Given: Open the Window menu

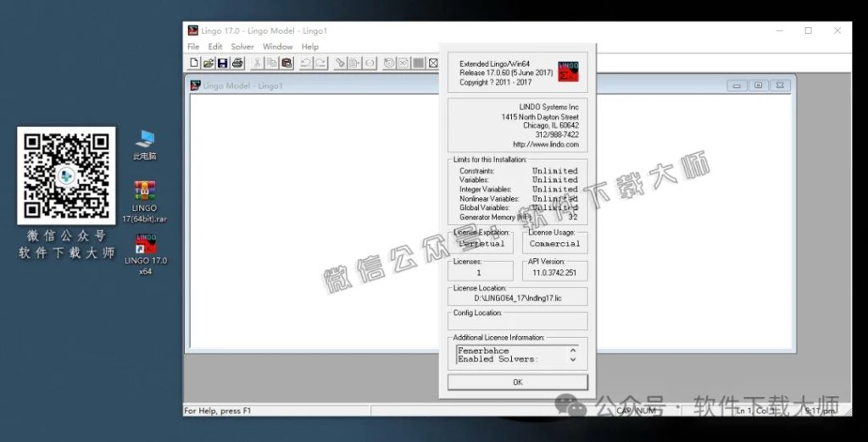Looking at the screenshot, I should (277, 47).
